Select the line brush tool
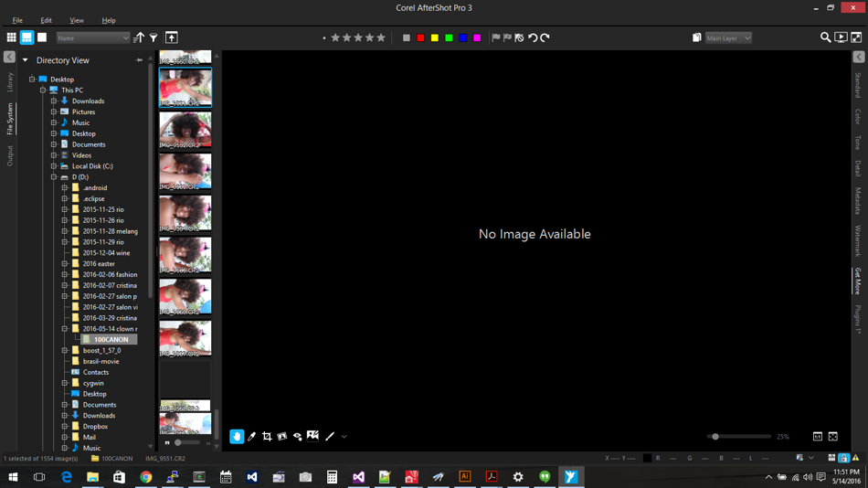The width and height of the screenshot is (868, 488). click(x=330, y=437)
